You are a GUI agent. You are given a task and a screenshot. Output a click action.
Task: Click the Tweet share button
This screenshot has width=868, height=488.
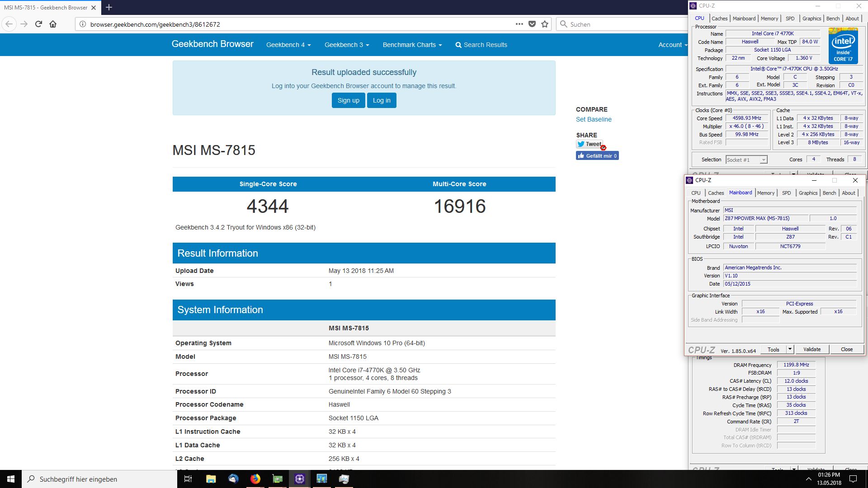(x=589, y=144)
